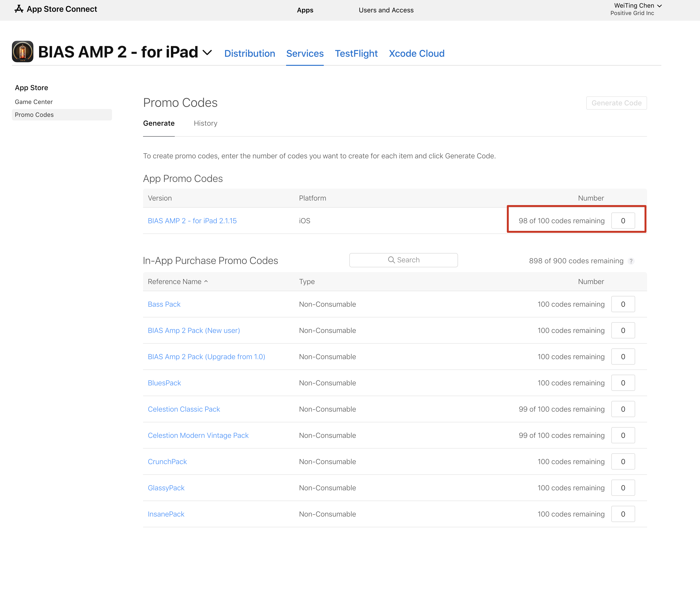Open Game Center in sidebar
The height and width of the screenshot is (590, 700).
point(34,102)
